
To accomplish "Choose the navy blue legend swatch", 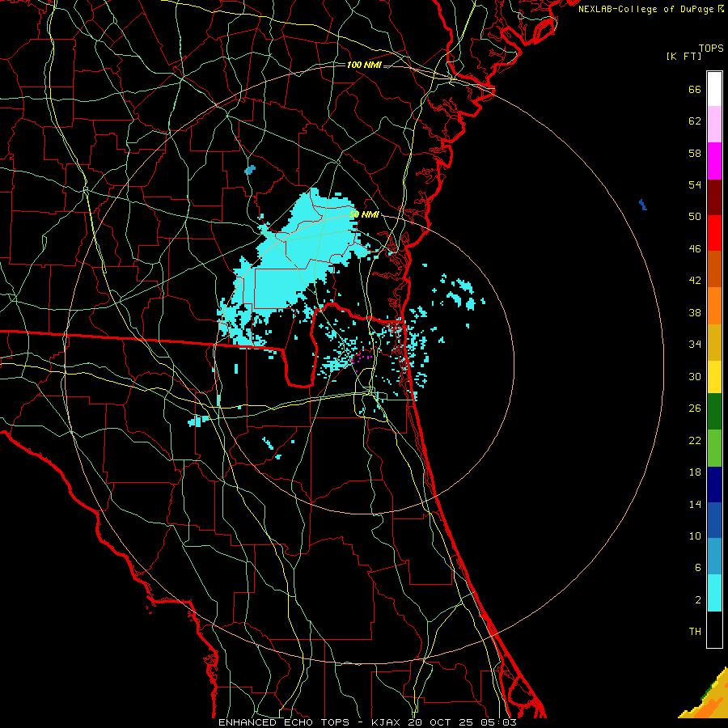I will point(714,485).
